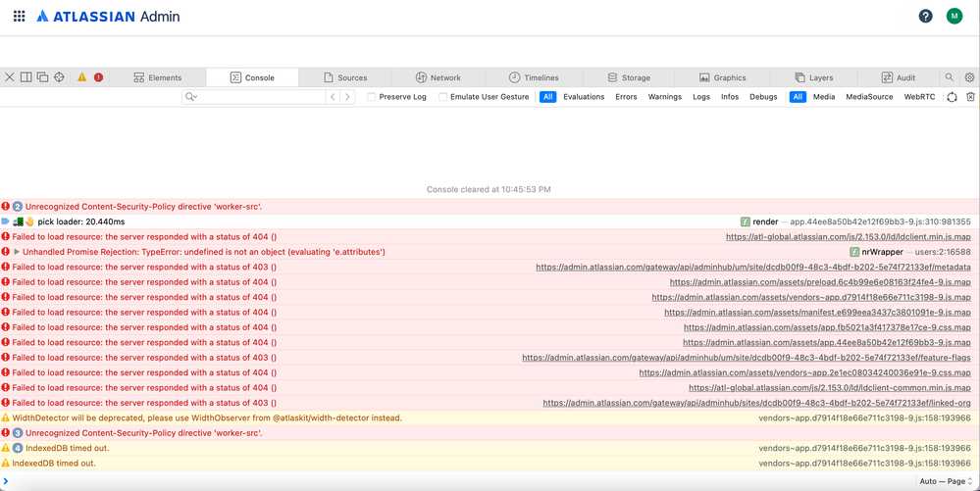Open inspector settings gear icon
Screen dimensions: 980x491
[x=969, y=77]
